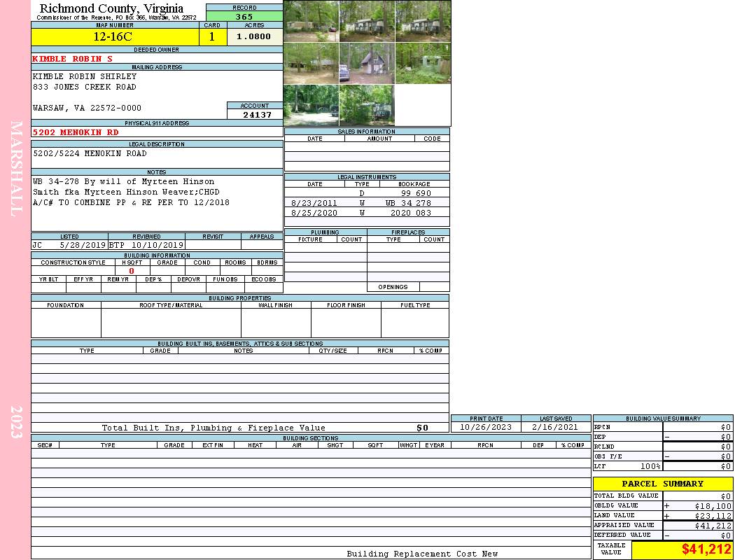
Task: Open the middle photo of A-frame shed
Action: point(367,64)
